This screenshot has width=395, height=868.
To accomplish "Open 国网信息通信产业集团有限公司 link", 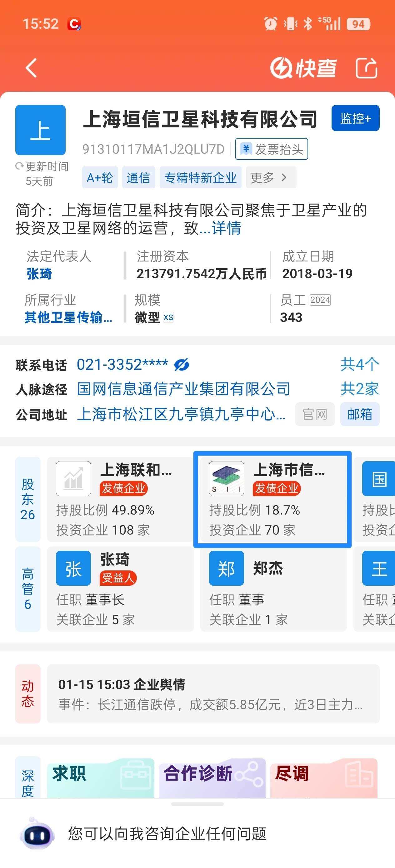I will pyautogui.click(x=184, y=389).
